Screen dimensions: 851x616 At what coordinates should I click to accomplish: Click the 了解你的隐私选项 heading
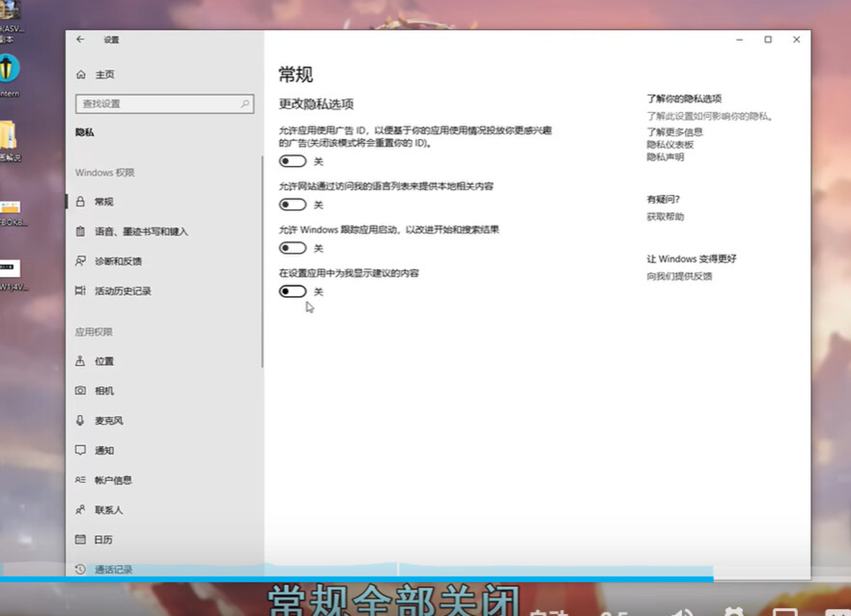pos(684,99)
